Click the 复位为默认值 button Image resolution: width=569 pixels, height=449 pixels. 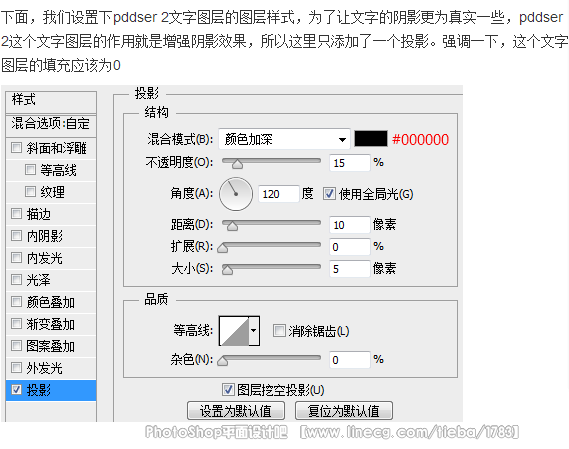pos(344,411)
